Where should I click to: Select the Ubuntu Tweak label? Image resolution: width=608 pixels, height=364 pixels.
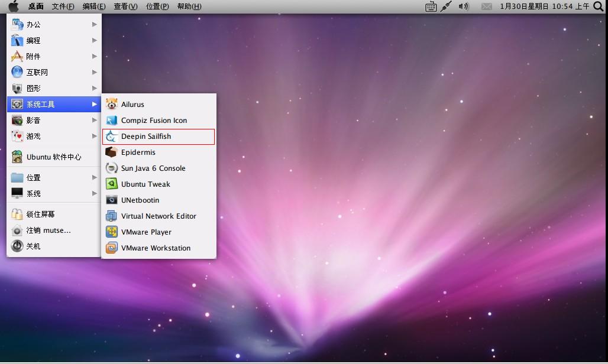[146, 184]
